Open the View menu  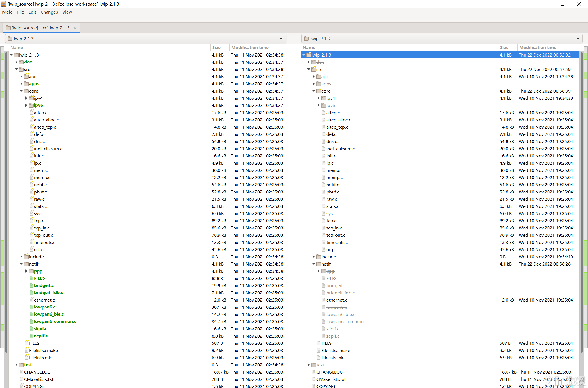[x=67, y=12]
